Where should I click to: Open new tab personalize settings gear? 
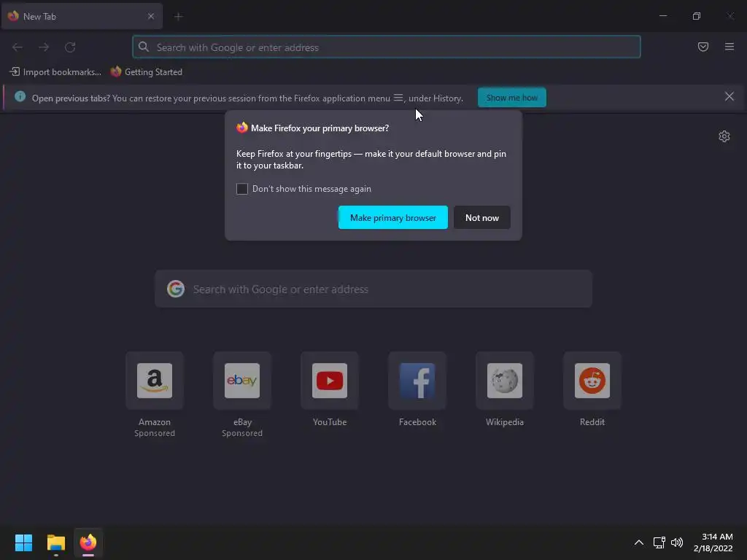[724, 136]
